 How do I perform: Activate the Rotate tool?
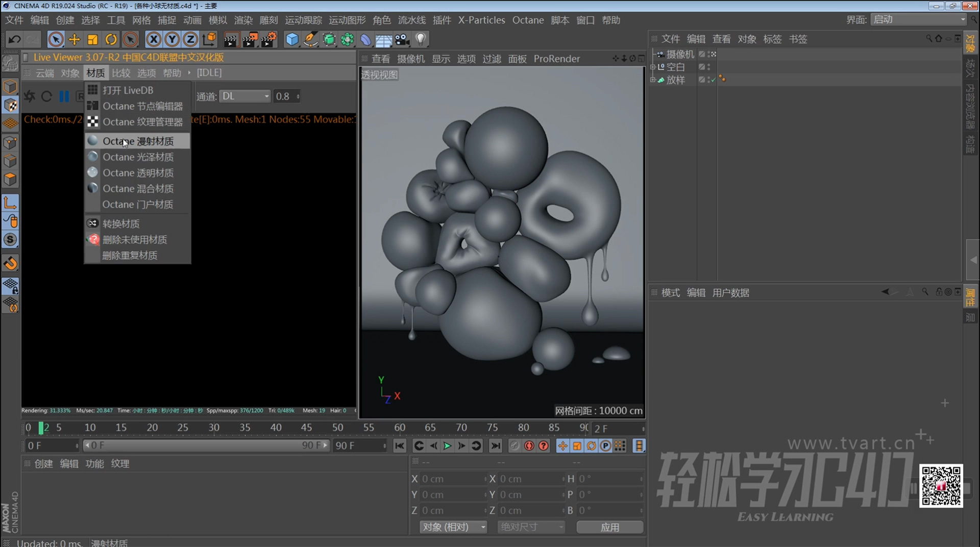click(111, 39)
